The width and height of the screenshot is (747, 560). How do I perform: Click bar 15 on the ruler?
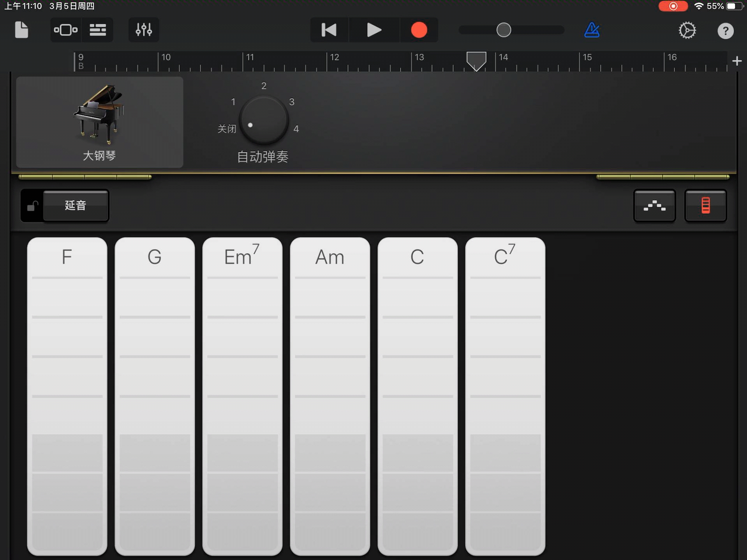(x=587, y=58)
